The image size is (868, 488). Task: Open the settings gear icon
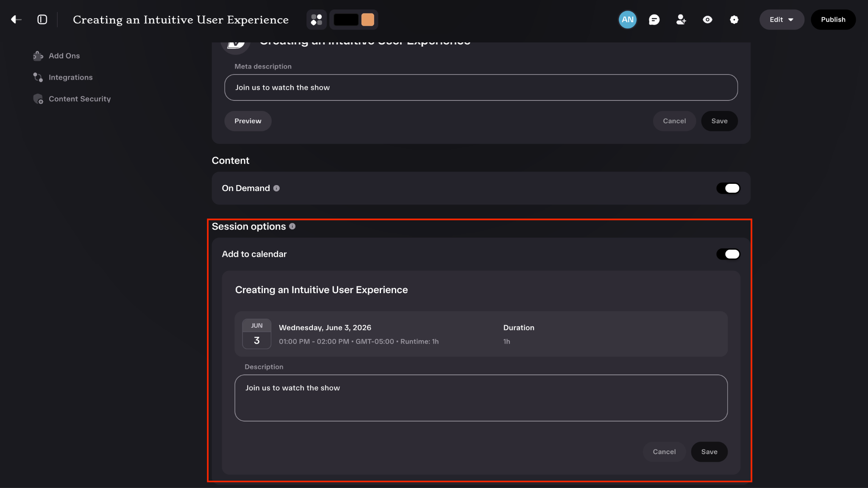pos(734,19)
